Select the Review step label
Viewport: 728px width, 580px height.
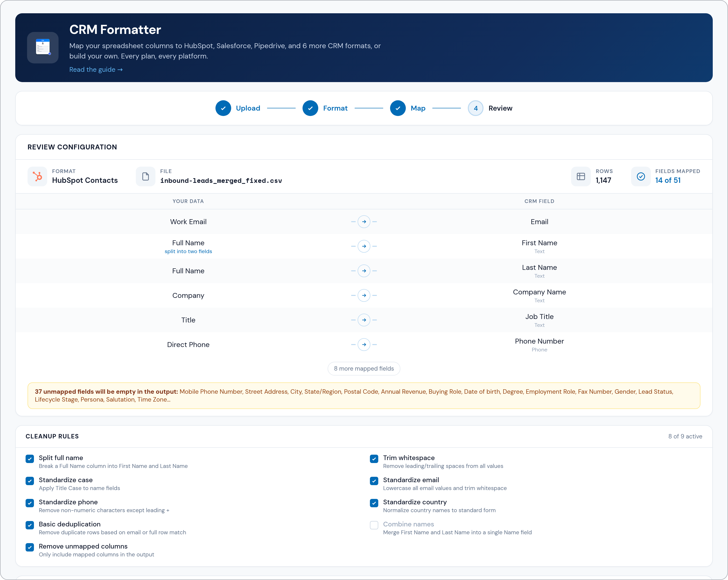point(500,108)
